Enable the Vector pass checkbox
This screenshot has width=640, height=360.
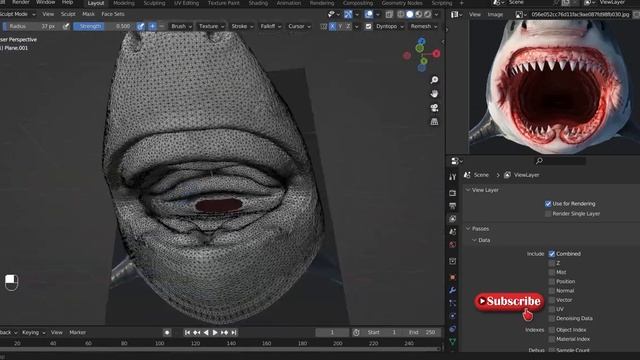(x=552, y=300)
